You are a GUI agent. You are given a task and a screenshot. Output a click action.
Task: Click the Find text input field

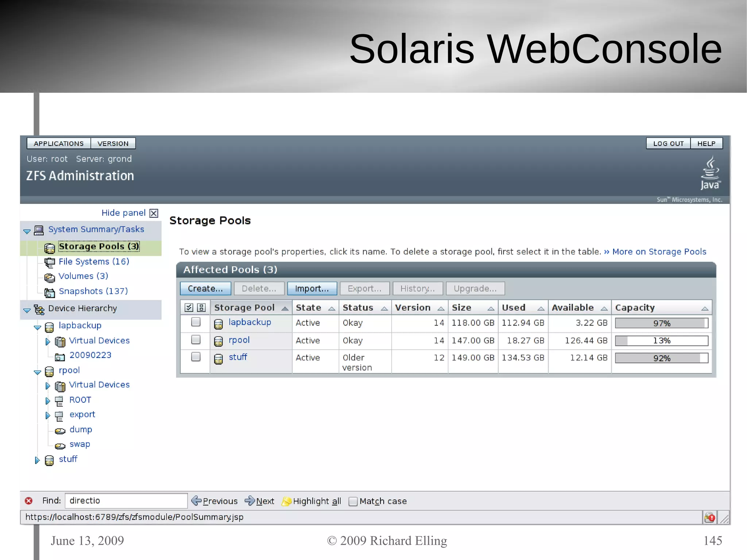click(126, 501)
